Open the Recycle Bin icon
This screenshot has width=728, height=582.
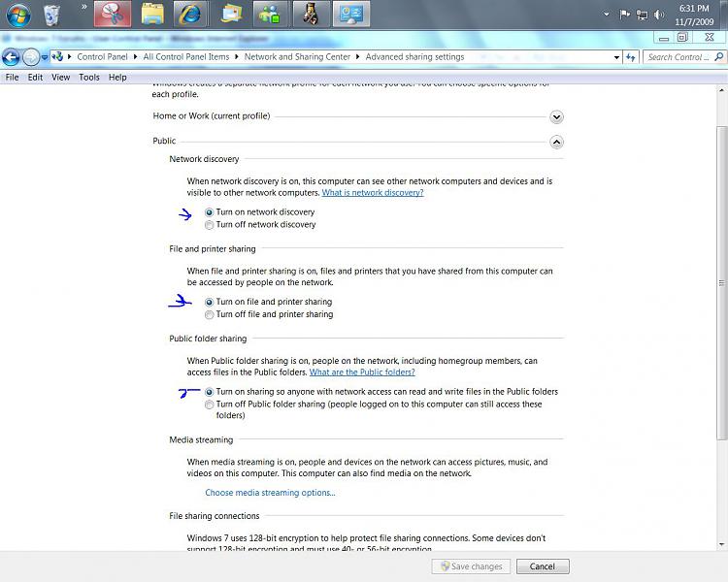[51, 14]
